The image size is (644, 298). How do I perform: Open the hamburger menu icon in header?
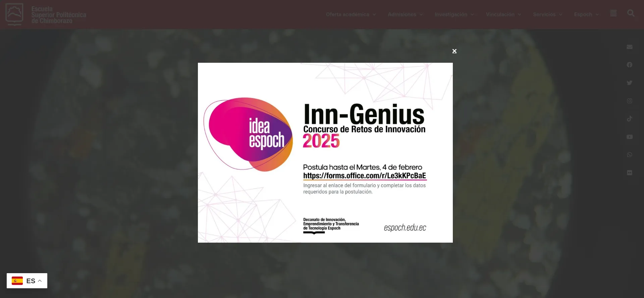(613, 13)
